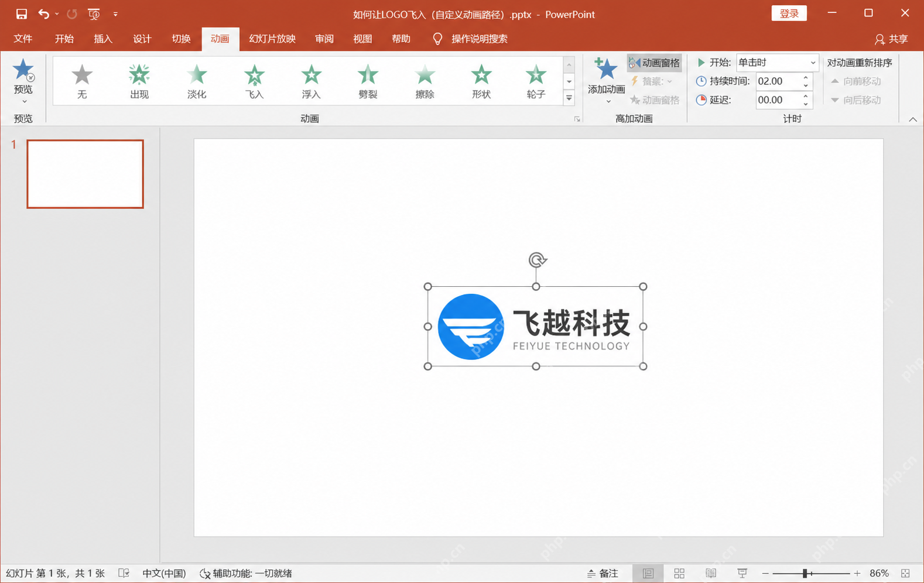924x583 pixels.
Task: Switch to the 切换 tab
Action: (x=181, y=39)
